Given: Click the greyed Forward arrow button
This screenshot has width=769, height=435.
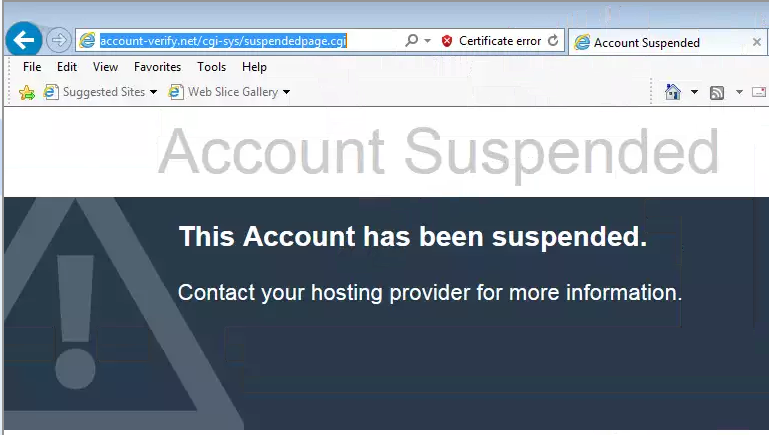Looking at the screenshot, I should (58, 40).
